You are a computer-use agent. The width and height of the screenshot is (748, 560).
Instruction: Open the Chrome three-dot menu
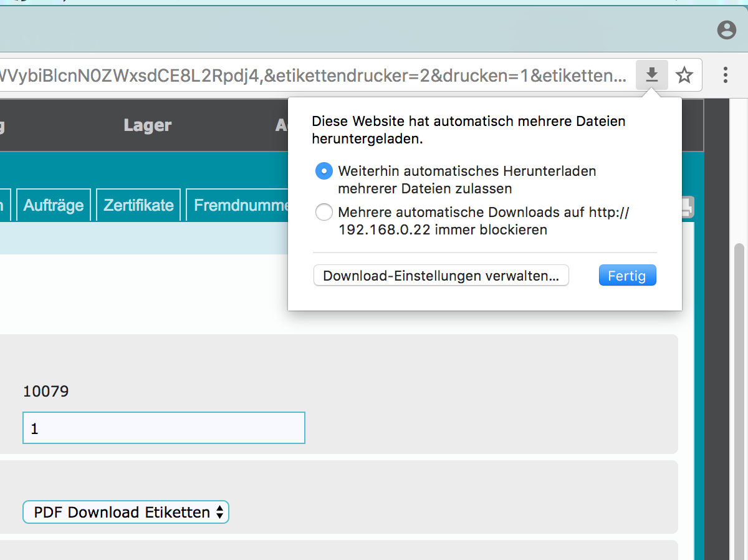(x=725, y=75)
